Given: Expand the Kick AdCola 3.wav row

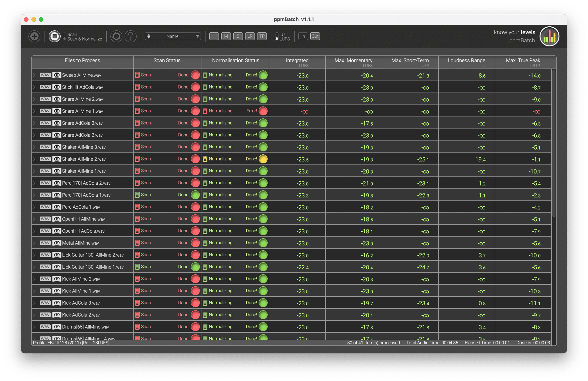Looking at the screenshot, I should 34,303.
